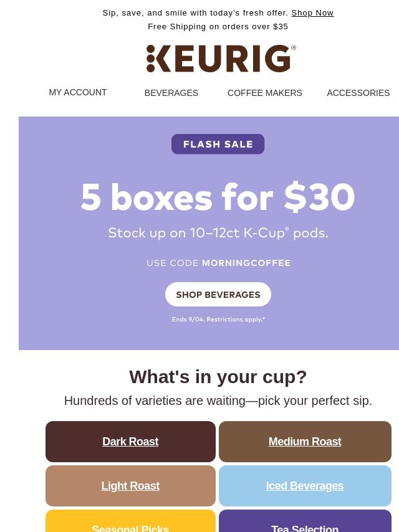Click the 5 boxes for $30 headline
This screenshot has width=399, height=532.
pyautogui.click(x=218, y=197)
